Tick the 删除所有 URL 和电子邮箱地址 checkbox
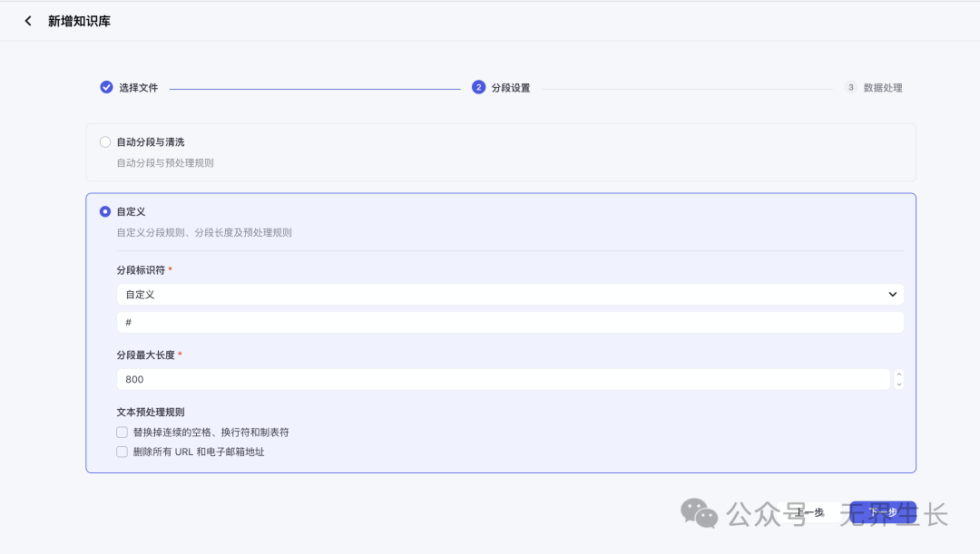 click(x=122, y=452)
